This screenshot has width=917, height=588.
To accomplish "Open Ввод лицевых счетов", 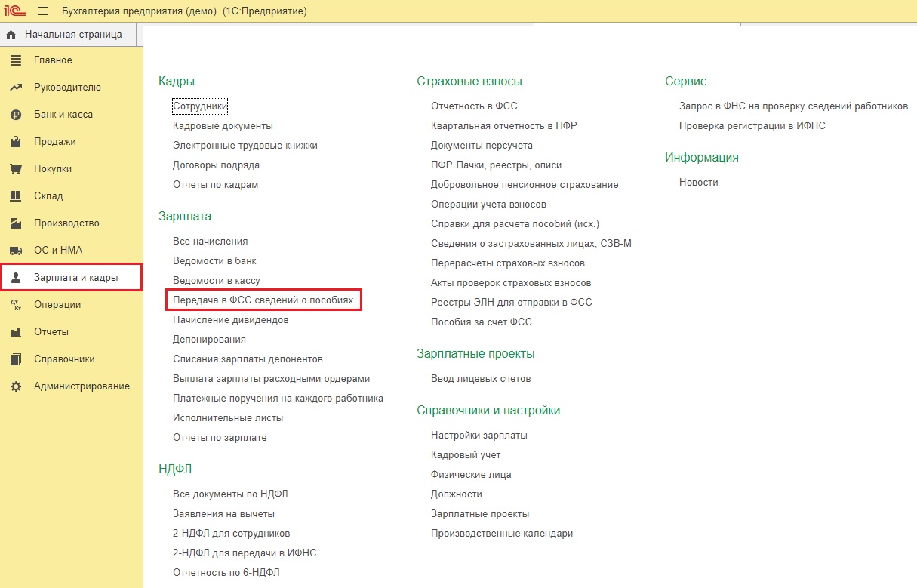I will 481,379.
